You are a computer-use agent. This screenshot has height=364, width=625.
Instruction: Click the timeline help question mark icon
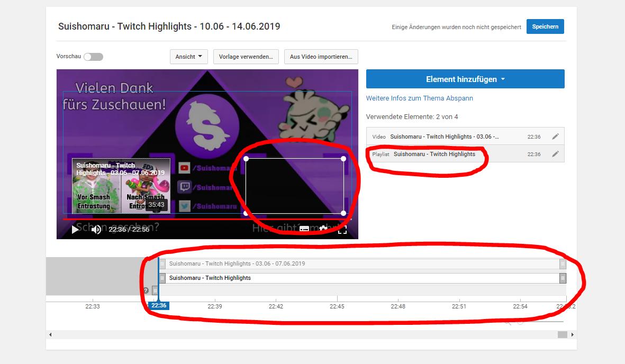pyautogui.click(x=146, y=290)
